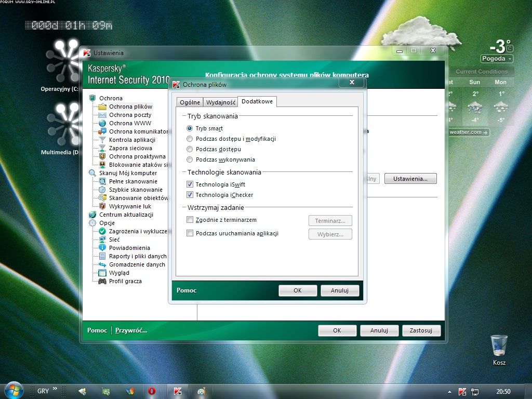Open the Profil gracza gamepad icon
This screenshot has height=399, width=532.
[102, 281]
